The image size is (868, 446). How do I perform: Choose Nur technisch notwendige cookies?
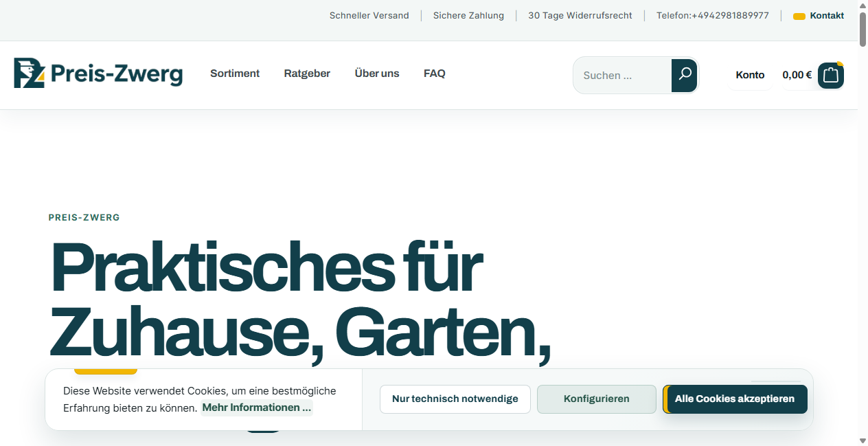point(455,399)
